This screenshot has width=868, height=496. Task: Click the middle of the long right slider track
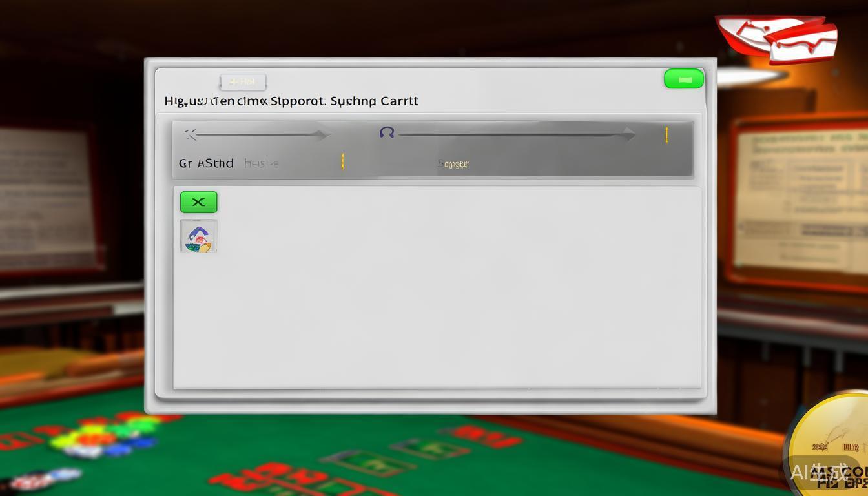(513, 134)
